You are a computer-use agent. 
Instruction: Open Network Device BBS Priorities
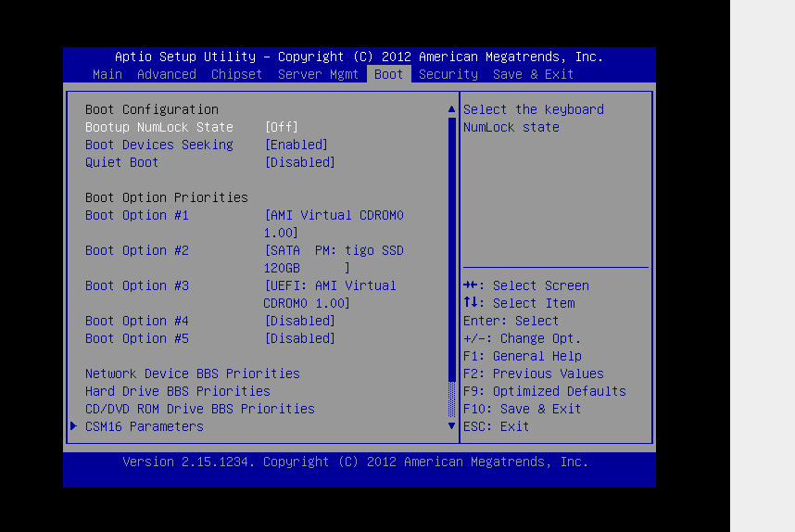coord(193,374)
